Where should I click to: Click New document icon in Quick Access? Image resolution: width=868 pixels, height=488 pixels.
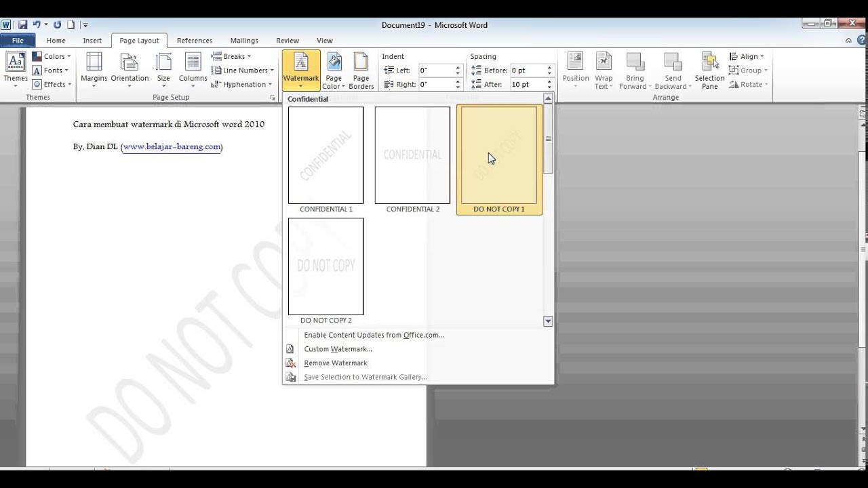[71, 24]
